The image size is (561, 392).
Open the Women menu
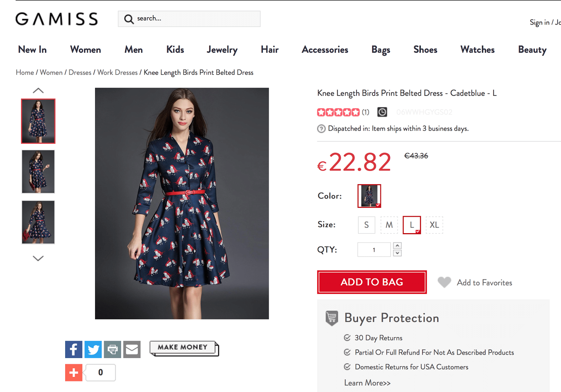[x=86, y=50]
